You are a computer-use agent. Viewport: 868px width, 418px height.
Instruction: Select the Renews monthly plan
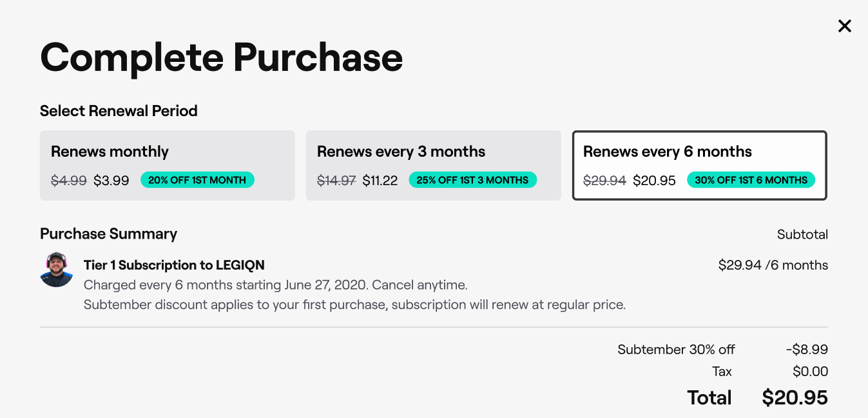167,165
